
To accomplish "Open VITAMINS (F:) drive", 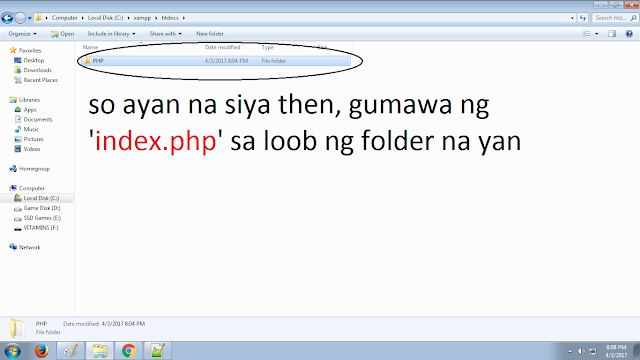I will 41,228.
